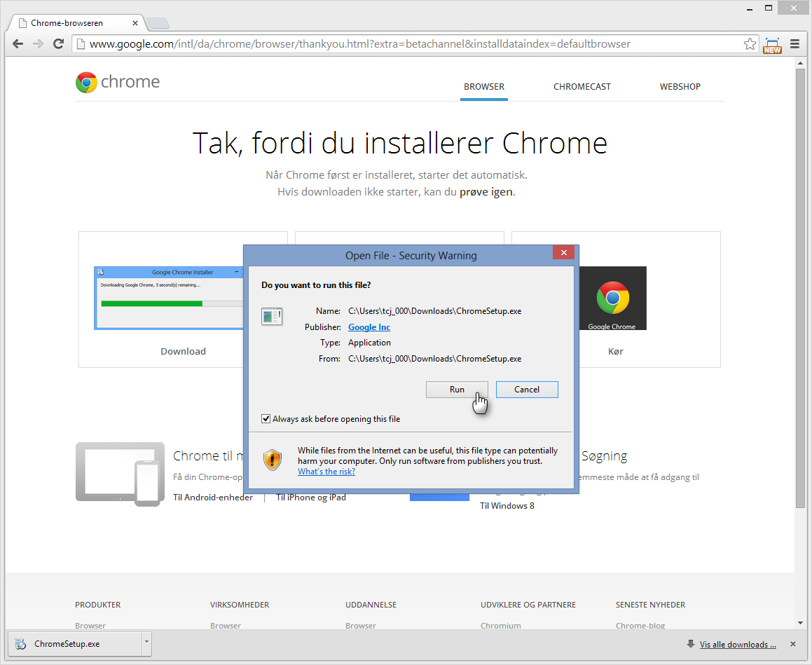Screen dimensions: 812x665
Task: Click the browser Back arrow icon
Action: point(18,44)
